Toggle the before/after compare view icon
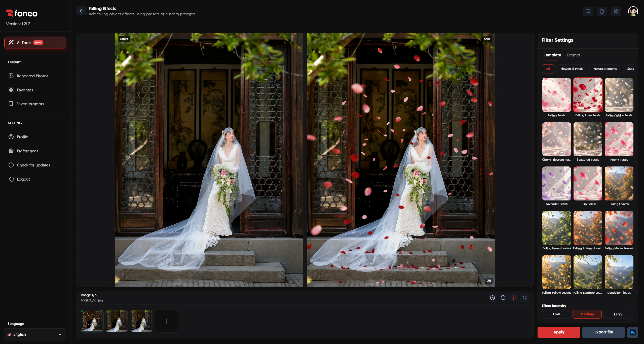 pyautogui.click(x=514, y=298)
